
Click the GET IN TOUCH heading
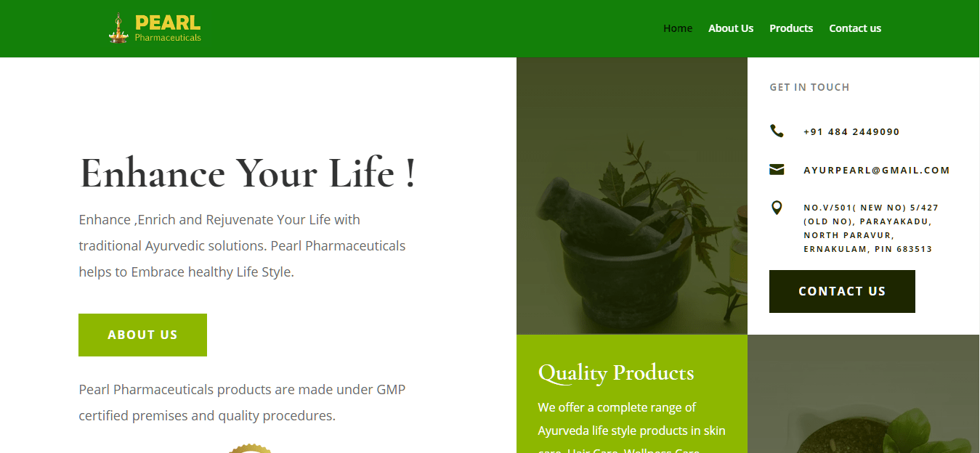click(x=809, y=87)
